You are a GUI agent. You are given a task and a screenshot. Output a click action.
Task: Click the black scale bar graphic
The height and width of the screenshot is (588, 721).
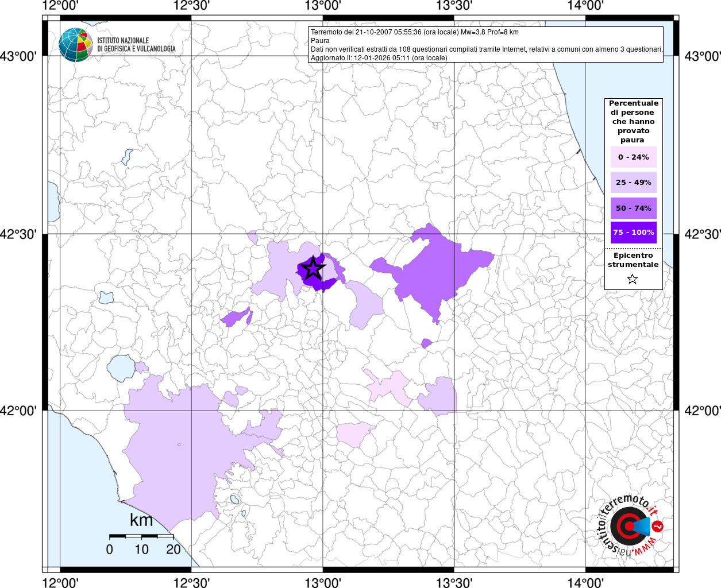point(141,536)
